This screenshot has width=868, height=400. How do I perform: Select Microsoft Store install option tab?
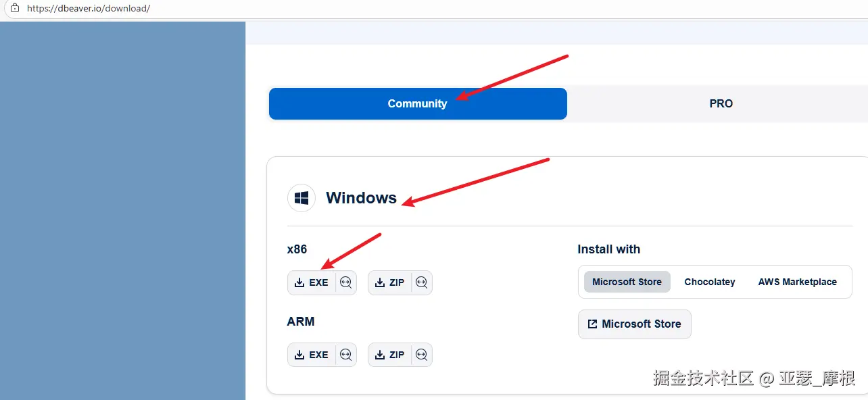point(627,282)
